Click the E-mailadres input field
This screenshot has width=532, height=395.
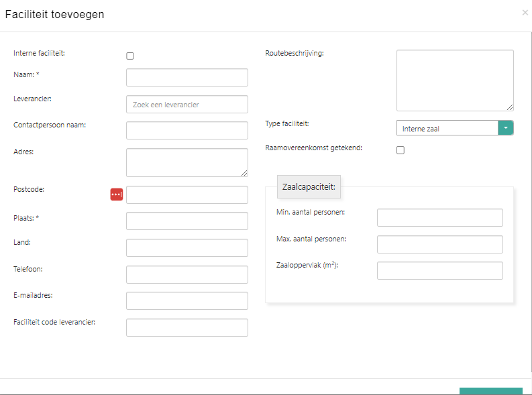coord(187,301)
